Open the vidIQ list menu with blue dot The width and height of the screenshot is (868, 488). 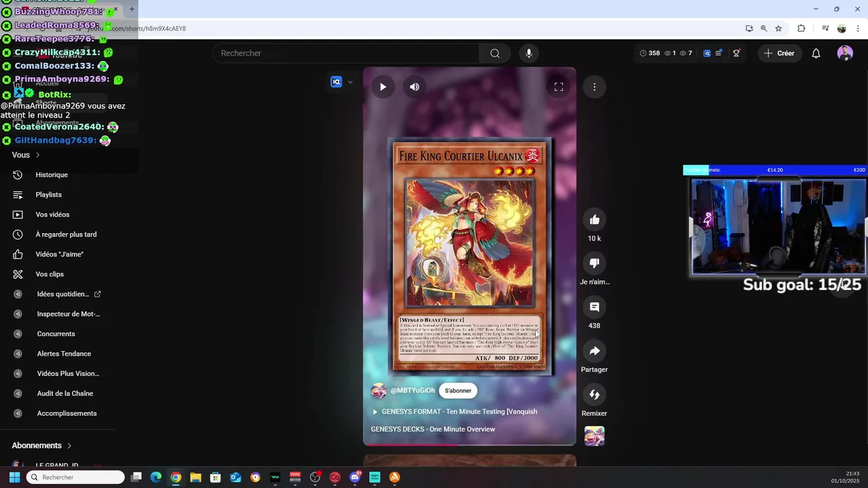pos(719,53)
